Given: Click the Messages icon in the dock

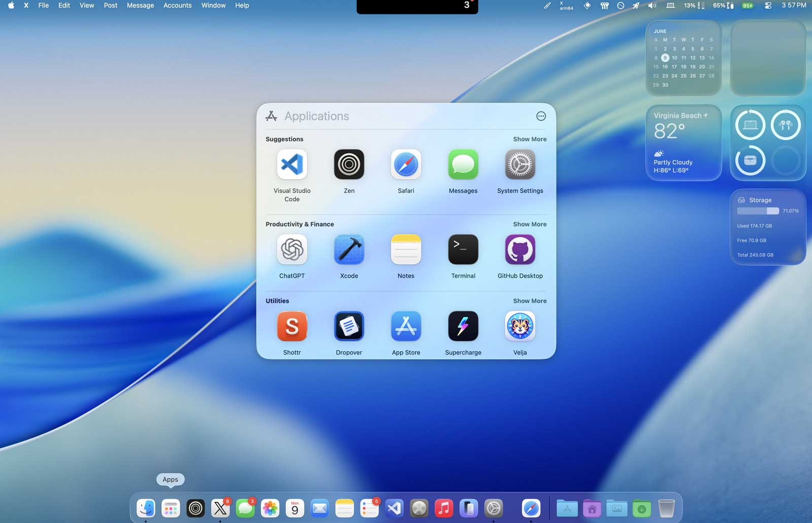Looking at the screenshot, I should coord(245,508).
